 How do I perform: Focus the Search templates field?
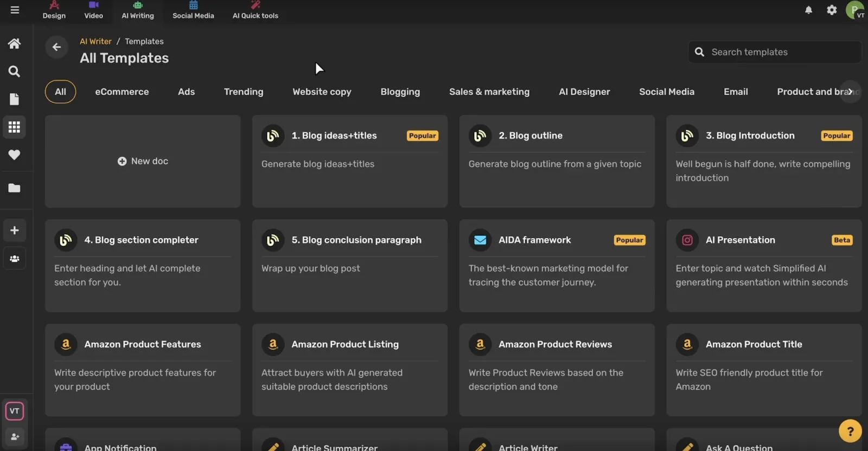tap(775, 52)
